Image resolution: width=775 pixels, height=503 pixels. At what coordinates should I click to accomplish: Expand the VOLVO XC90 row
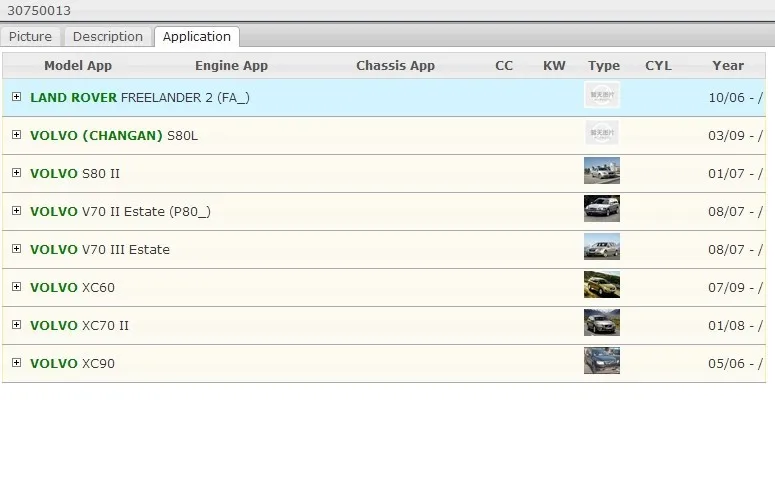click(x=16, y=363)
